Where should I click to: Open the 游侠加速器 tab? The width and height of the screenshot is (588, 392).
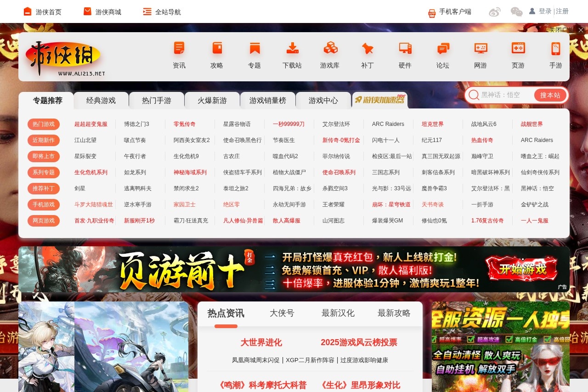pyautogui.click(x=379, y=100)
